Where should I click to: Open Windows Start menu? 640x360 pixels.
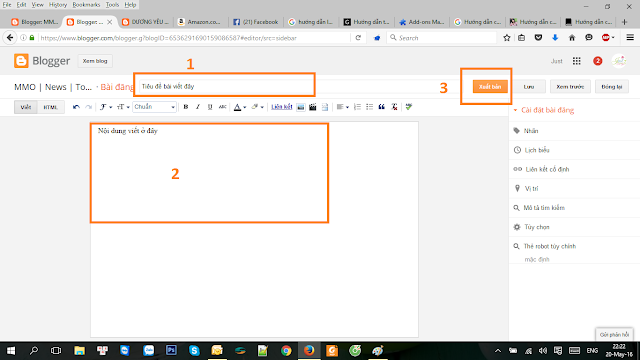[11, 351]
